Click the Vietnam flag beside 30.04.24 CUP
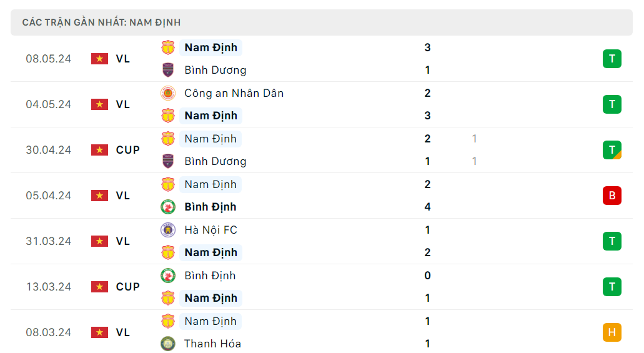Image resolution: width=644 pixels, height=353 pixels. click(x=99, y=150)
